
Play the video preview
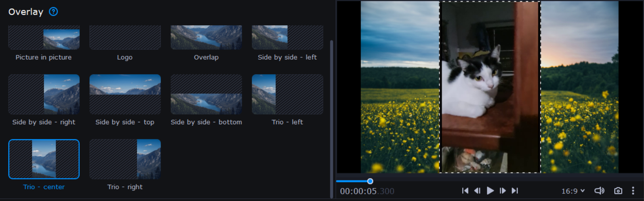(490, 191)
